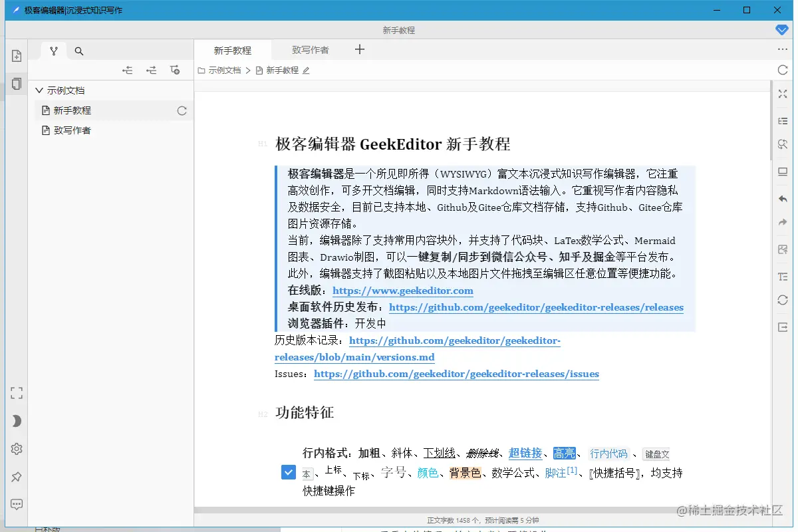This screenshot has width=798, height=532.
Task: Click the highlighted 高亮 text
Action: click(x=565, y=454)
